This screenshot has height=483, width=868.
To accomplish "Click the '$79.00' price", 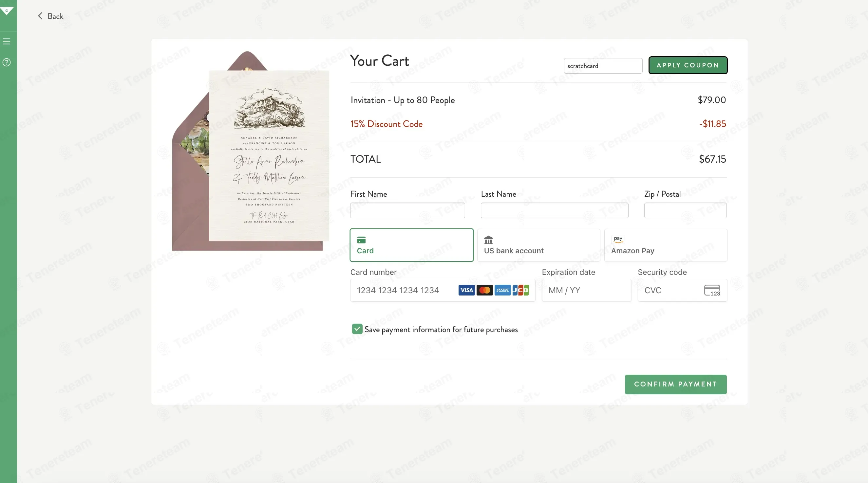I will pos(712,100).
